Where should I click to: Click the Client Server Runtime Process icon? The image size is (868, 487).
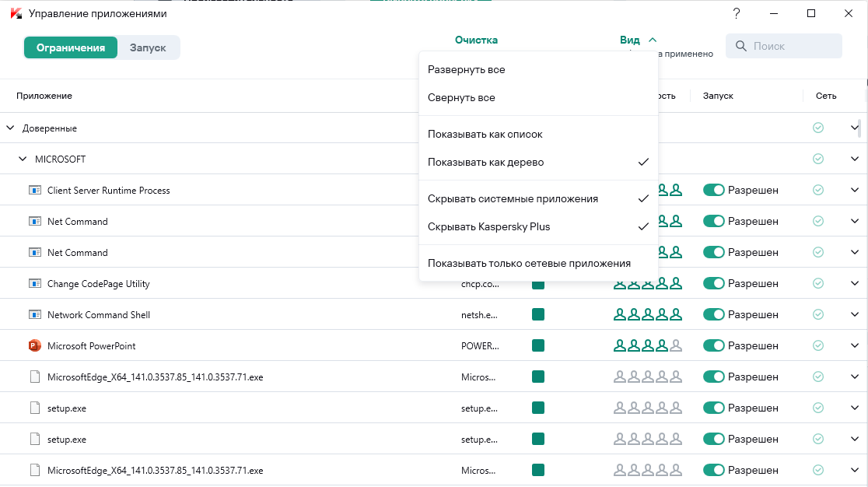pyautogui.click(x=34, y=191)
